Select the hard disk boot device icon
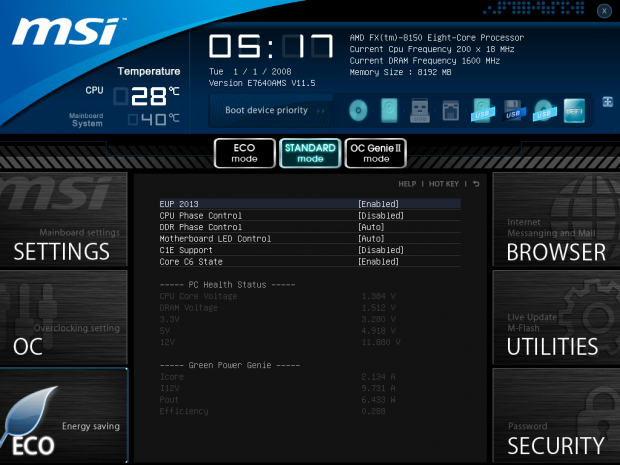Screen dimensions: 620x465 coord(389,110)
